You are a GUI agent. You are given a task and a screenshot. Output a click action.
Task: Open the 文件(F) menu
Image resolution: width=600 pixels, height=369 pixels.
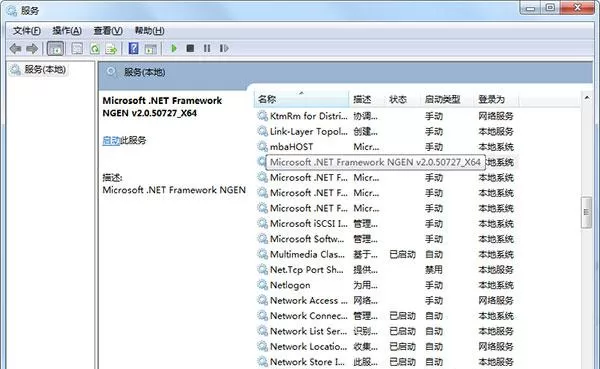27,31
